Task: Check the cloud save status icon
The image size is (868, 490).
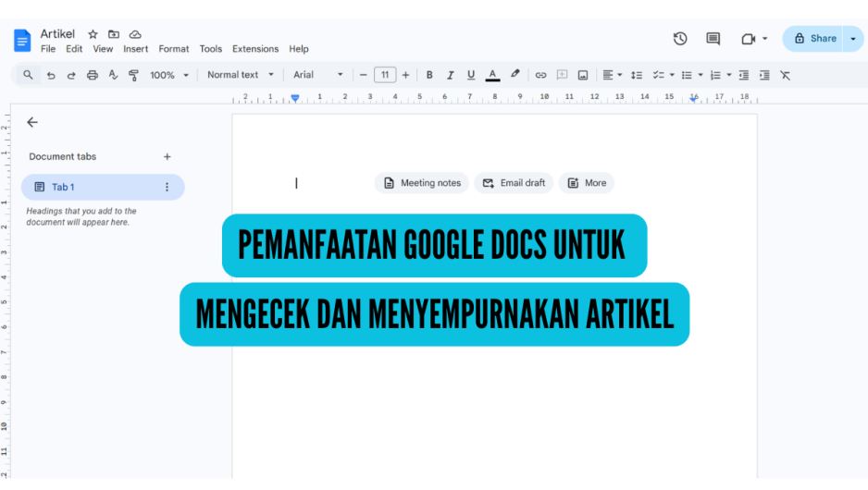Action: (135, 34)
